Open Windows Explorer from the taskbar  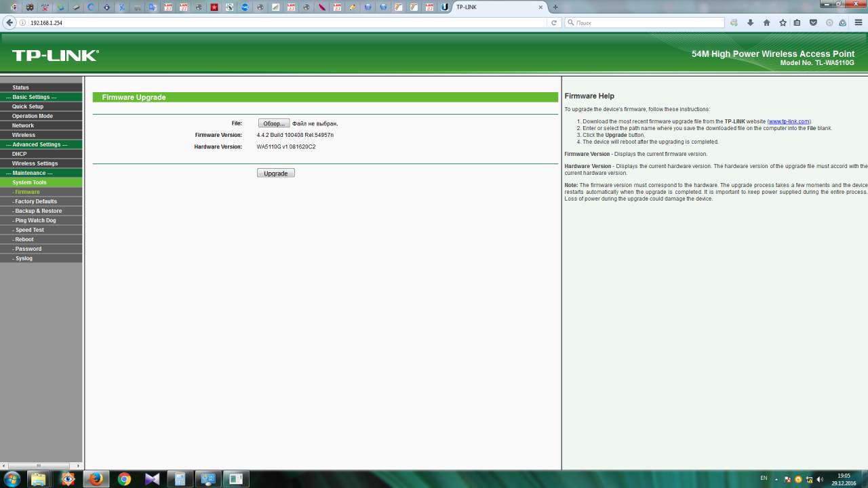pos(39,479)
